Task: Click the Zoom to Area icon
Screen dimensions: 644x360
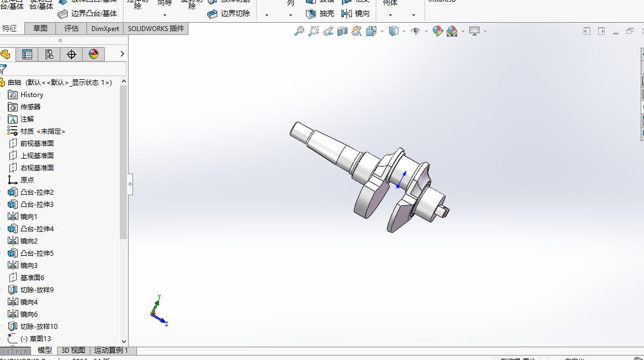Action: point(314,31)
